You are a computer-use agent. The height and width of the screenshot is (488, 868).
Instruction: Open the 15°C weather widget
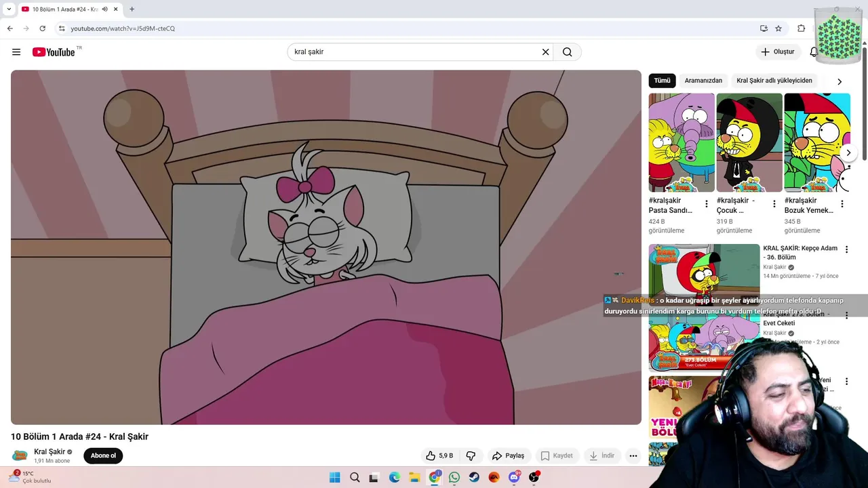28,477
